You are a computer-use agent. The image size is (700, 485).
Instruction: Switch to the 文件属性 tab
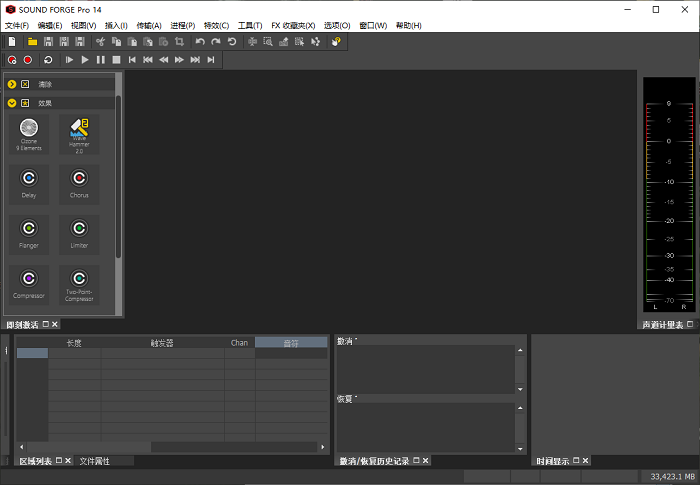pyautogui.click(x=94, y=461)
